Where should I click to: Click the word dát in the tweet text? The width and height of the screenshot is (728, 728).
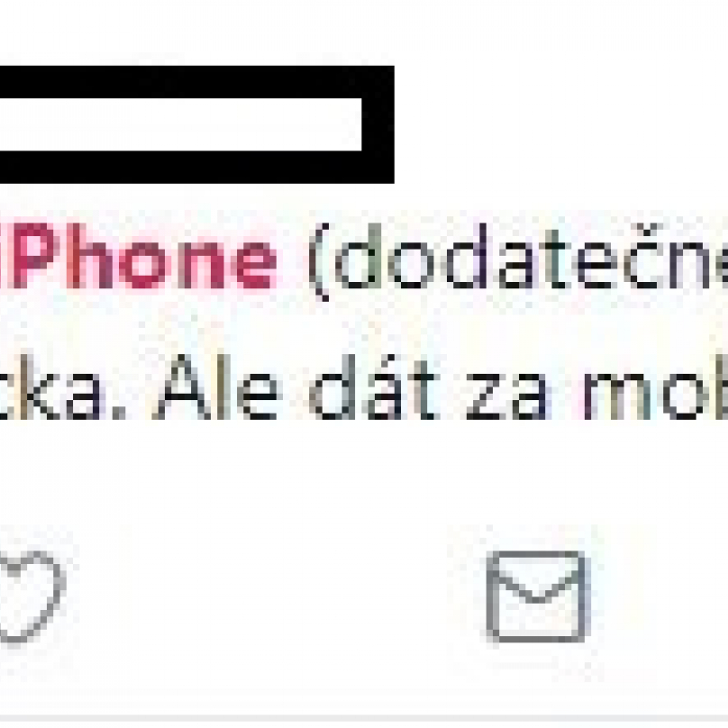(374, 387)
